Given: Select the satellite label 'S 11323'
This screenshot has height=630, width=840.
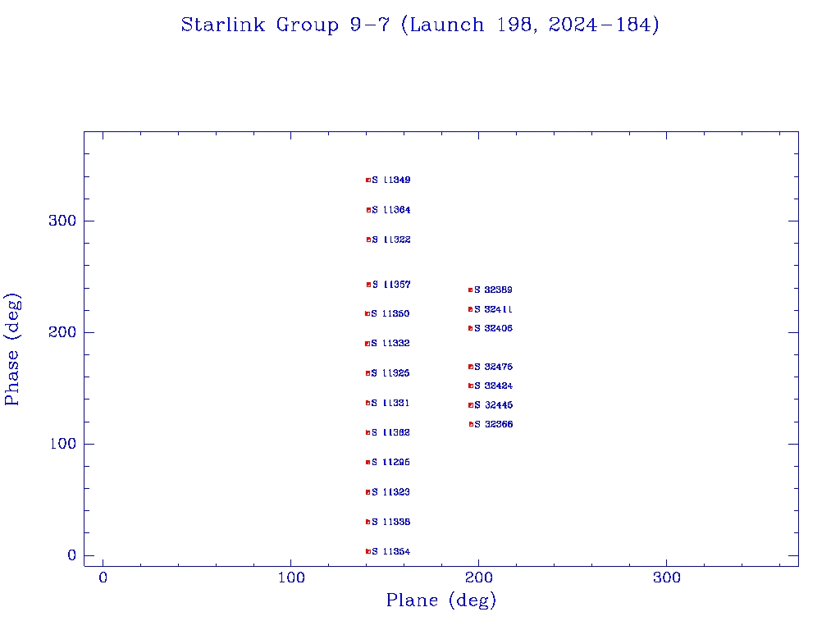Looking at the screenshot, I should (x=390, y=492).
